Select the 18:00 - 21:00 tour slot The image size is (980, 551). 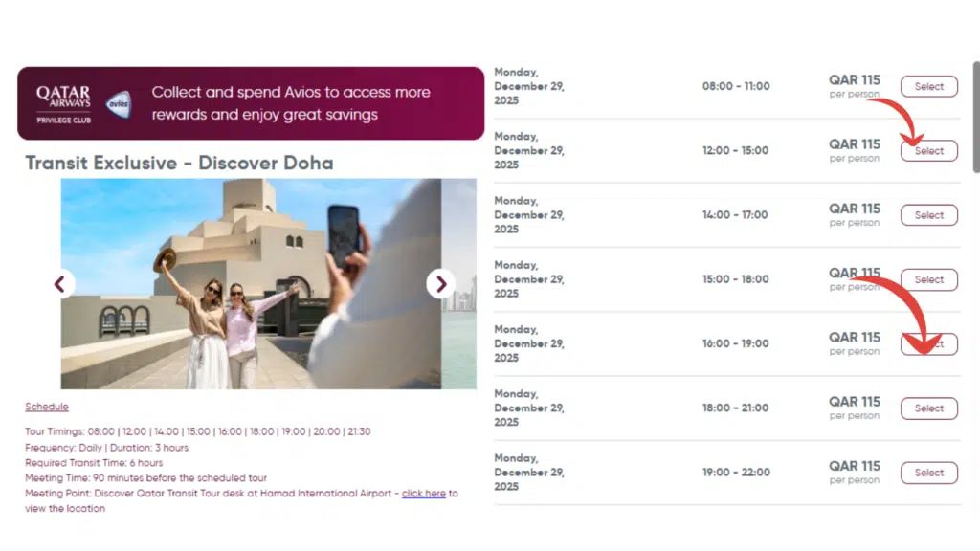928,408
